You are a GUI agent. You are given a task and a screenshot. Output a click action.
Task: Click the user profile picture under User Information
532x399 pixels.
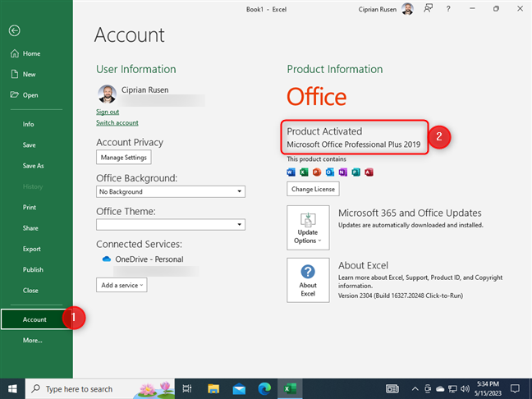coord(107,94)
